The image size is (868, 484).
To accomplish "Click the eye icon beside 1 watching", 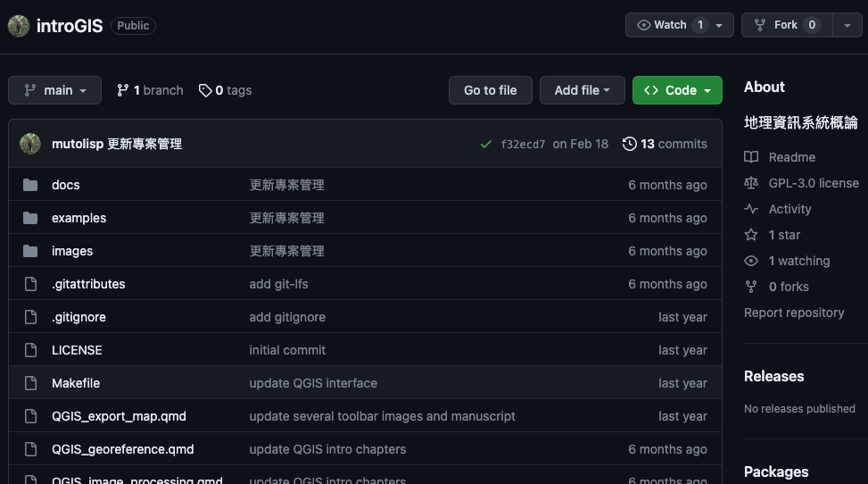I will point(751,261).
